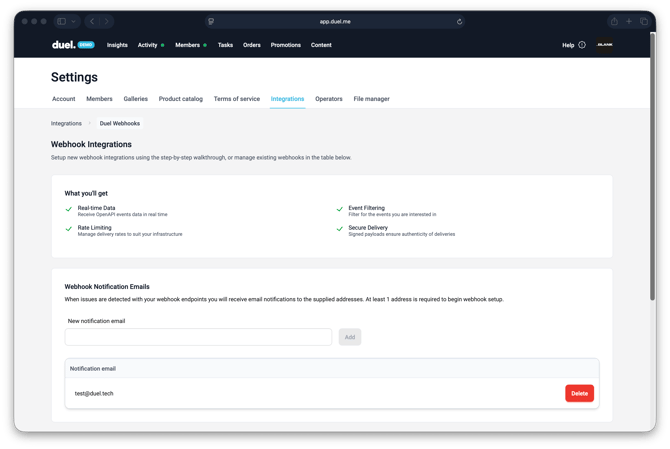Open the sidebar dropdown chevron in Safari toolbar
Screen dimensions: 670x449
coord(73,21)
